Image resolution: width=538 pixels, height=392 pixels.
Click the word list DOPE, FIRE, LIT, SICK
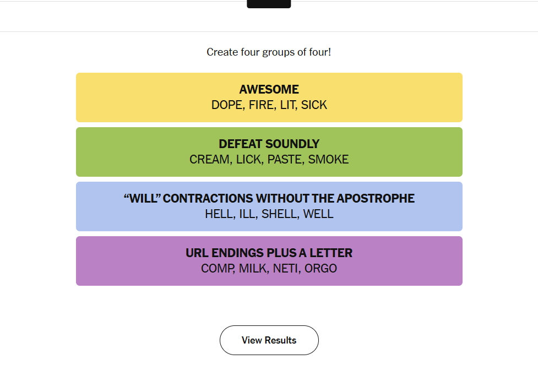coord(269,105)
